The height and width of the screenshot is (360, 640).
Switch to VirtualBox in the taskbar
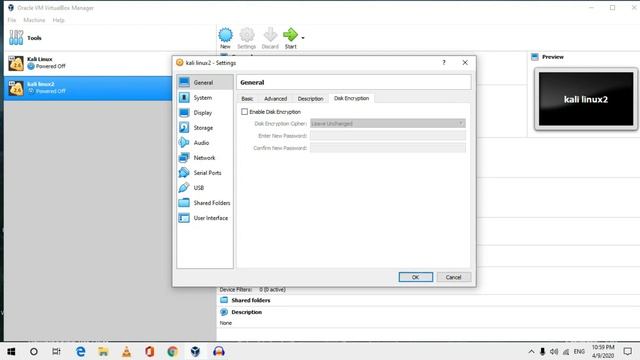[196, 351]
